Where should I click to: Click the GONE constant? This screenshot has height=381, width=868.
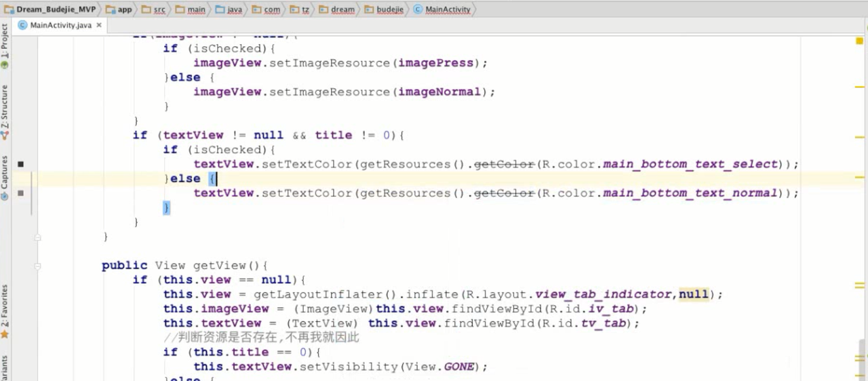(459, 367)
